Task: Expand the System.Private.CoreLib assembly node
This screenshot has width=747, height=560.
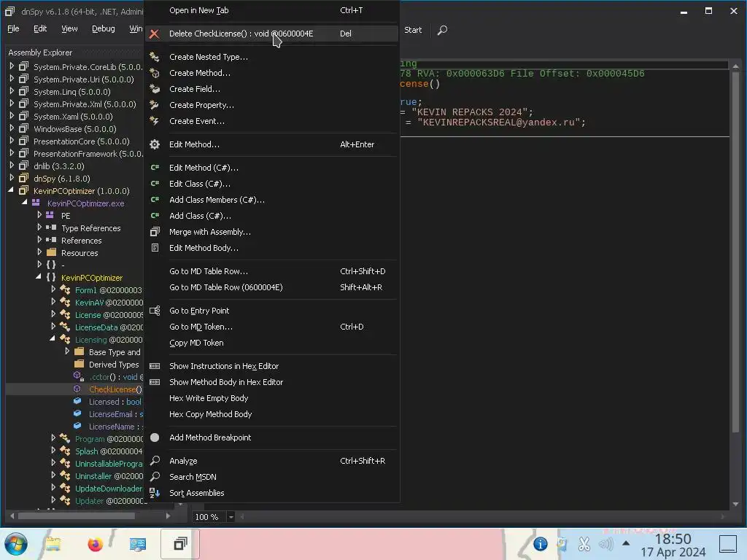Action: point(12,66)
